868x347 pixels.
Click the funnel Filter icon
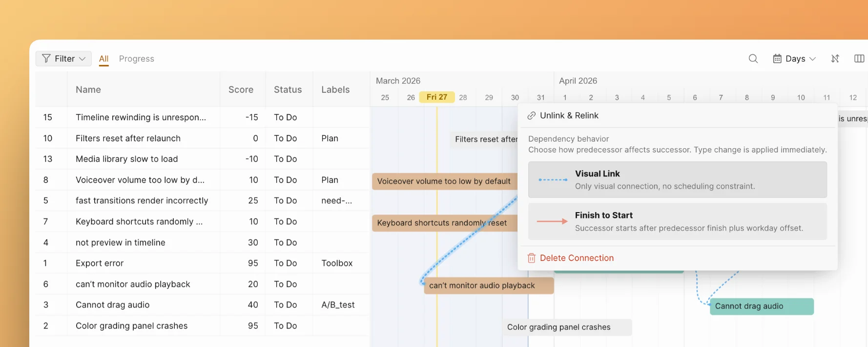pos(46,59)
